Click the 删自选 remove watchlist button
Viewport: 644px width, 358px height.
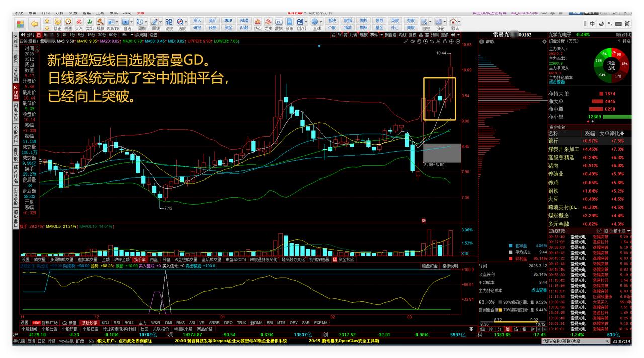click(390, 35)
